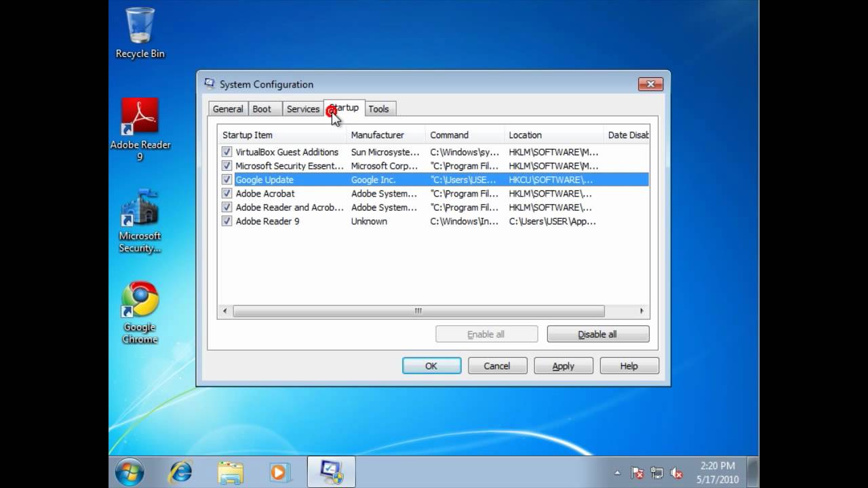Sort by Startup Item column header

(281, 135)
